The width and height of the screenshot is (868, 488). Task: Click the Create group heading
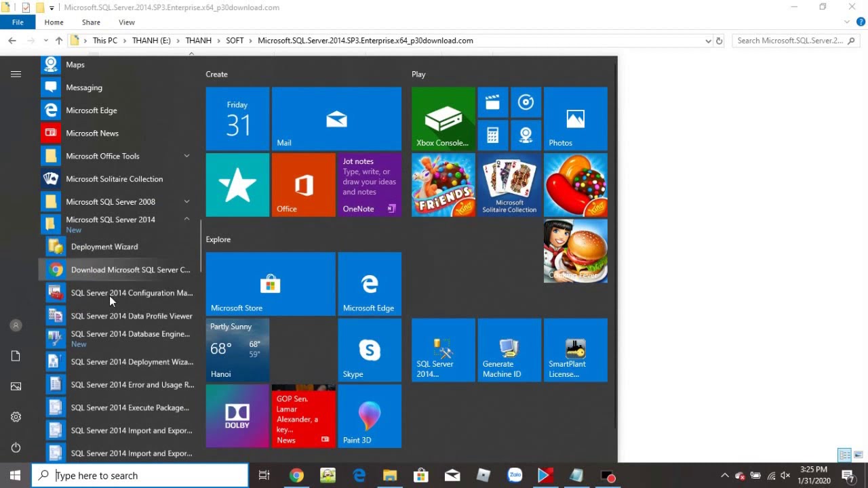(217, 75)
